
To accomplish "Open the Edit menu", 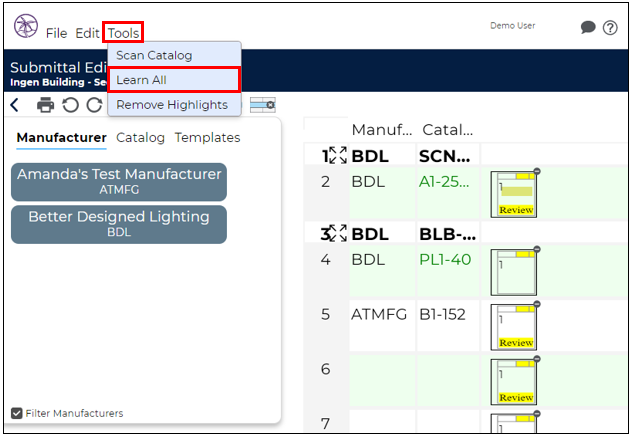I will click(87, 33).
